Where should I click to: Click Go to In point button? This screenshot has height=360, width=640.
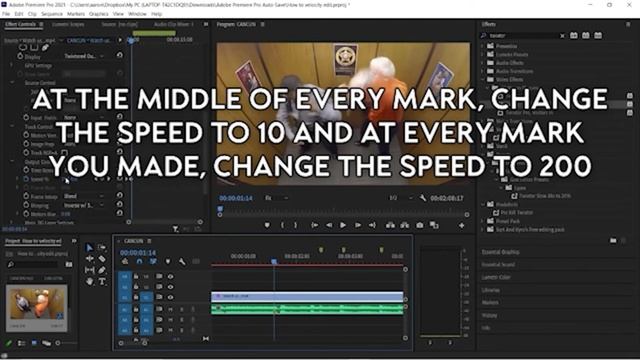tap(314, 225)
